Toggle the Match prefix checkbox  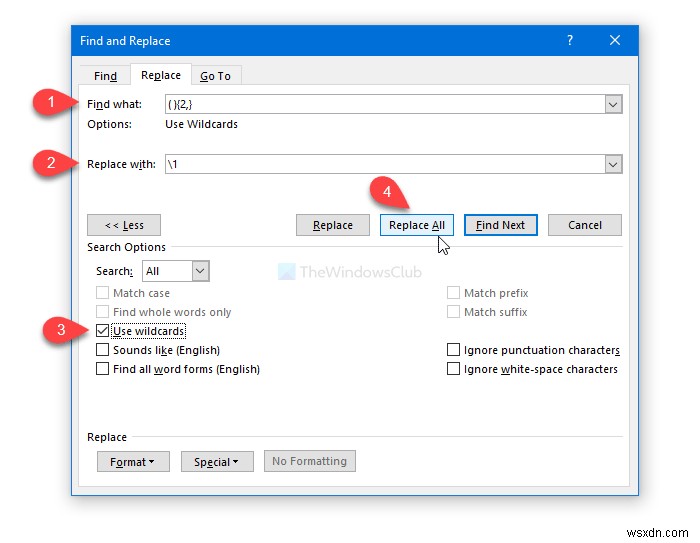point(453,293)
